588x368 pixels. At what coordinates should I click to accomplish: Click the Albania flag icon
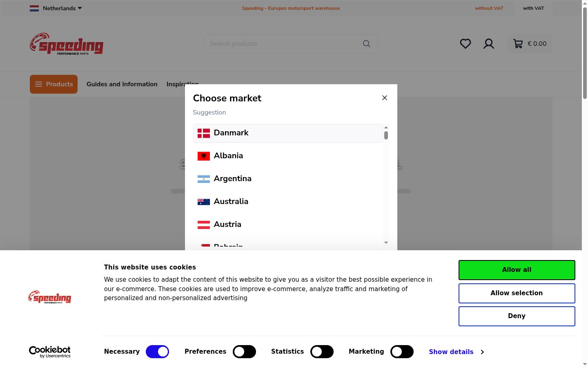pos(204,156)
